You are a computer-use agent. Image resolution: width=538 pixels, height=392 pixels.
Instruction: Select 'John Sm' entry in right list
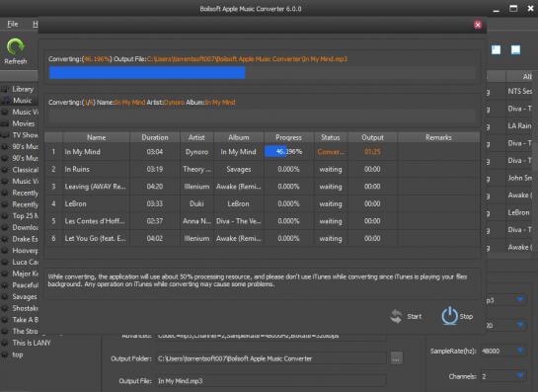point(520,178)
